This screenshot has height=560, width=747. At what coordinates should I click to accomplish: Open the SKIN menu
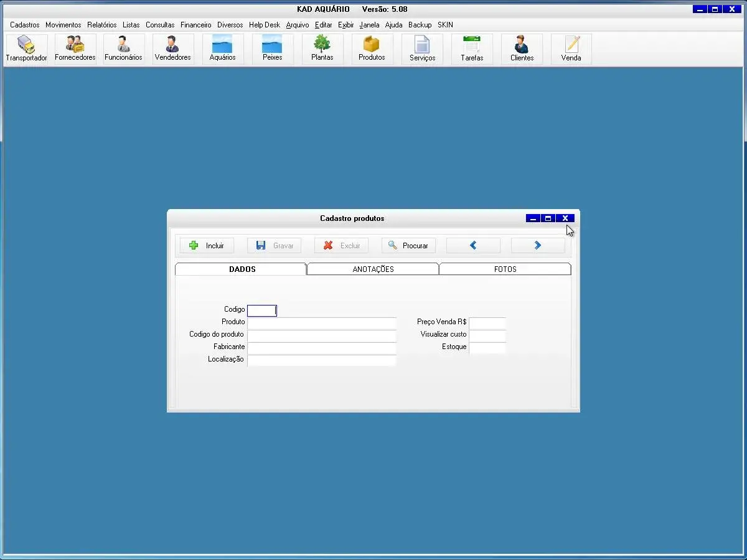pyautogui.click(x=446, y=25)
